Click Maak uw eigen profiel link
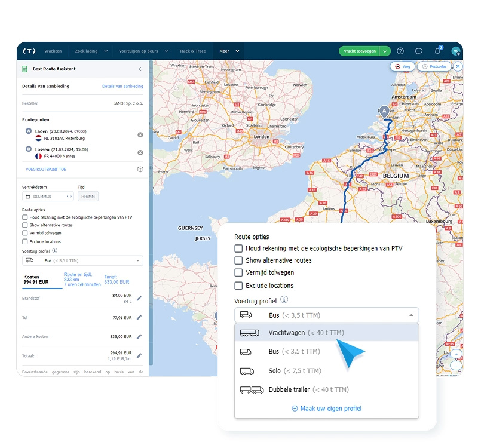The image size is (478, 448). [326, 409]
